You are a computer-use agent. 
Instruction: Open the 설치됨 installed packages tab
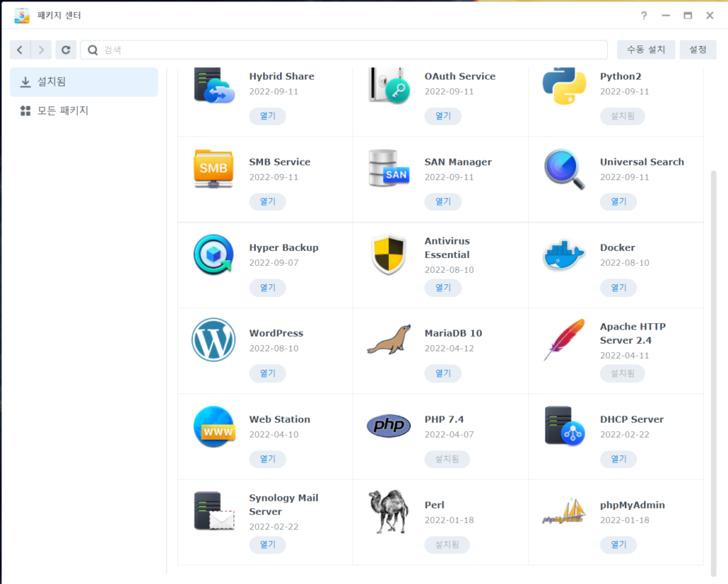coord(84,82)
